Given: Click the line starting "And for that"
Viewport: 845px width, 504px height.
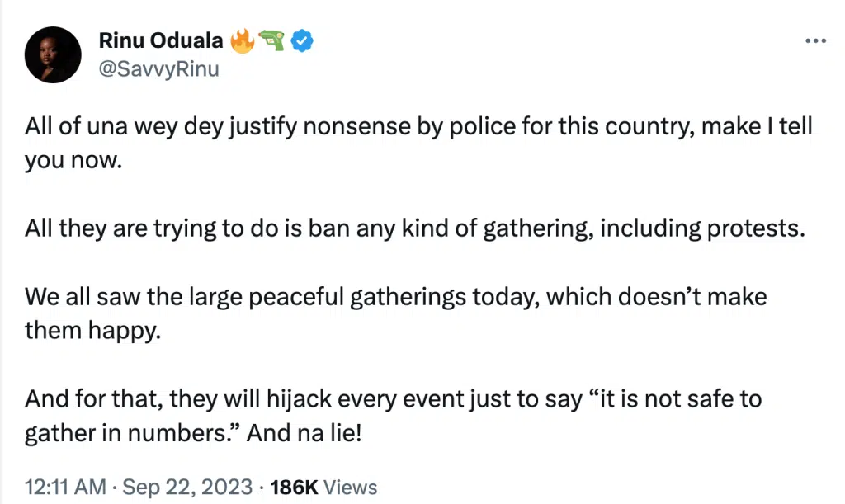Looking at the screenshot, I should click(x=394, y=399).
